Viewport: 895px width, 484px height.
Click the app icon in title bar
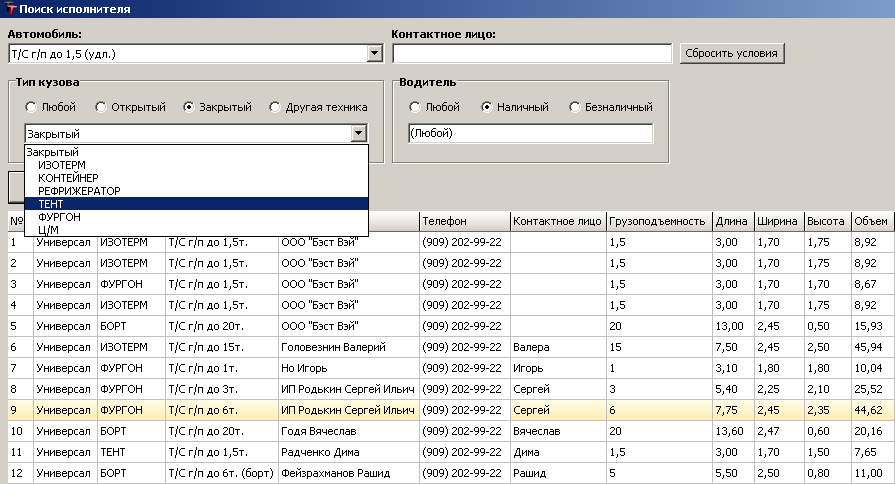(x=10, y=9)
